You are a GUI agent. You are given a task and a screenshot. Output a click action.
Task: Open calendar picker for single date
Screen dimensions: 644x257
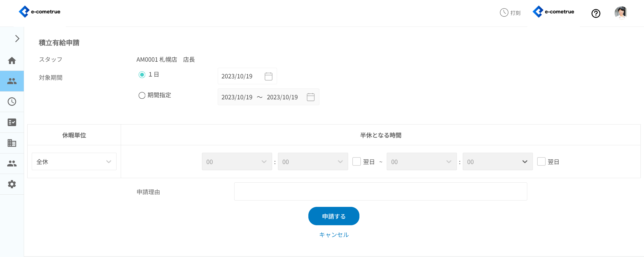click(x=268, y=76)
